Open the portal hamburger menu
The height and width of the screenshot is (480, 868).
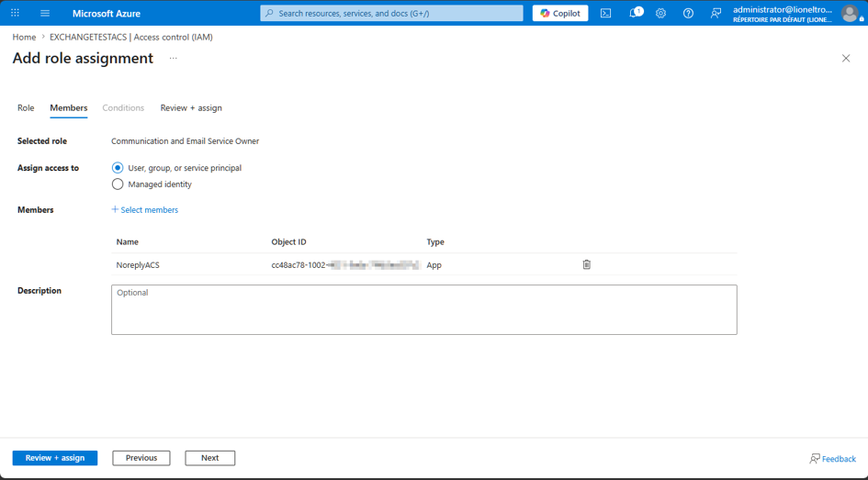point(45,13)
